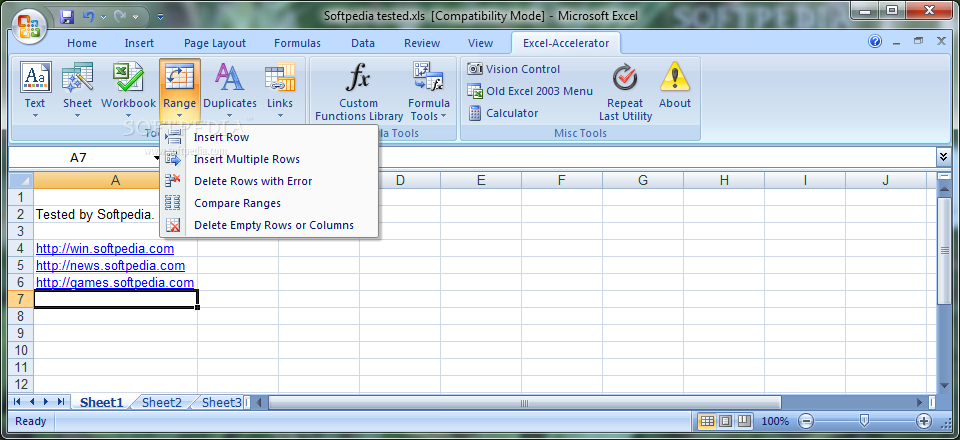Select the Excel-Accelerator tab

(x=566, y=43)
